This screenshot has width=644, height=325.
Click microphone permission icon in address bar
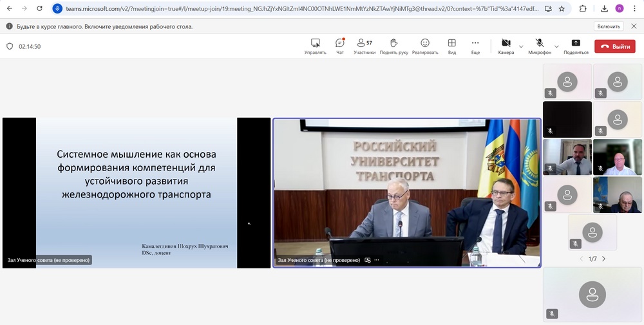tap(57, 8)
